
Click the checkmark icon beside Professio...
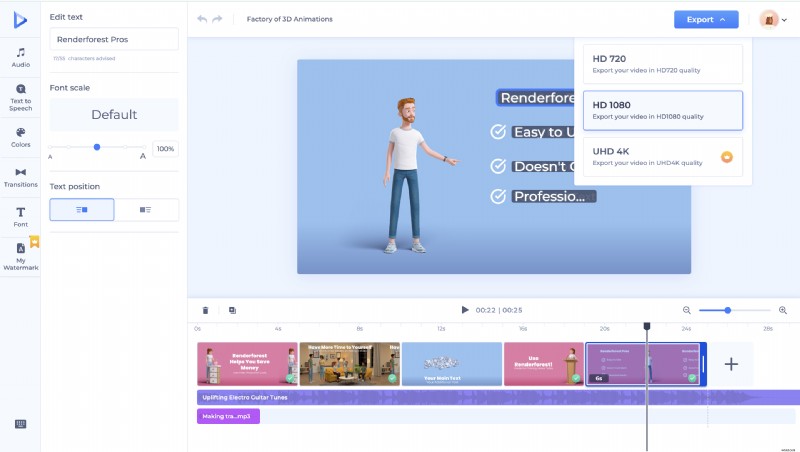(498, 196)
